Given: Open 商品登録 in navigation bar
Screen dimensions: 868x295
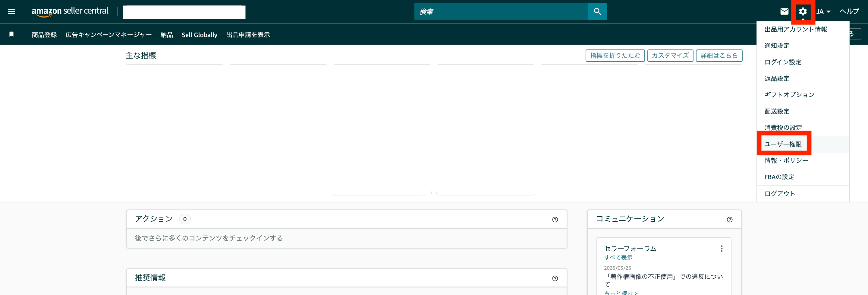Looking at the screenshot, I should tap(44, 35).
